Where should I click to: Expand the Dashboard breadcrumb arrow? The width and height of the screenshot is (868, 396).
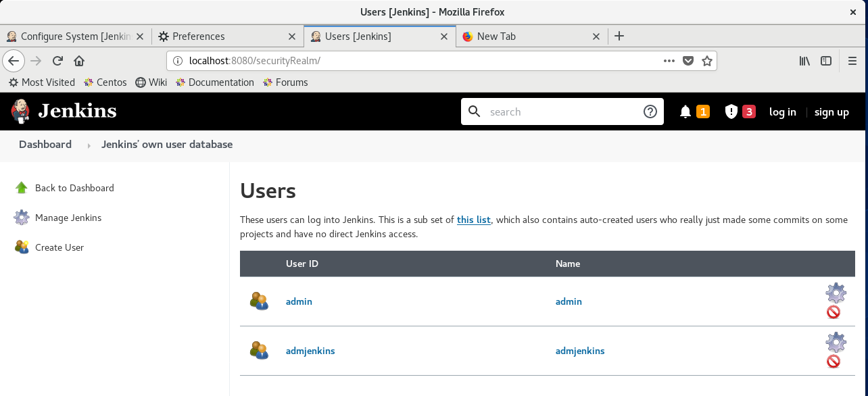(89, 145)
